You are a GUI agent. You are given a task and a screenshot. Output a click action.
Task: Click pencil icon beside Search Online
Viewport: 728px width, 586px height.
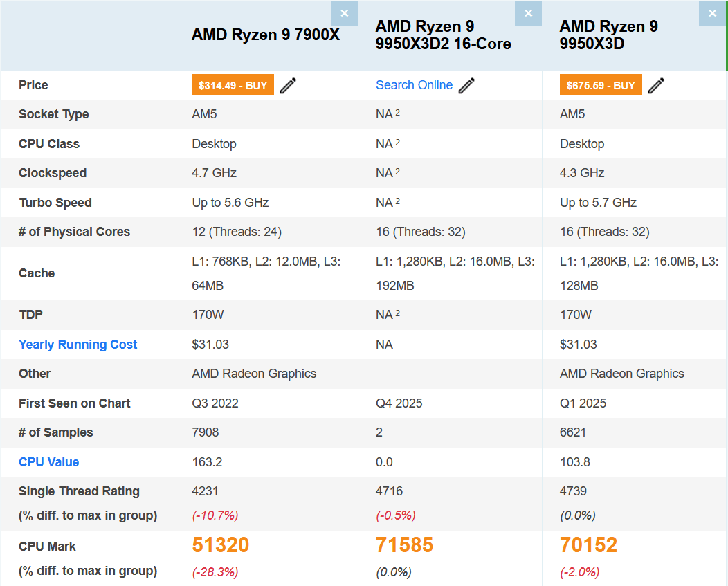pos(467,85)
